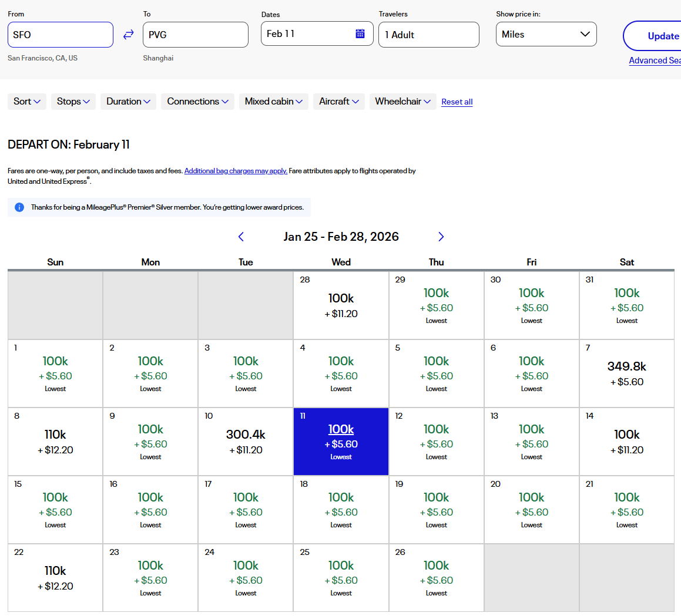Expand the Sort filter

point(27,102)
